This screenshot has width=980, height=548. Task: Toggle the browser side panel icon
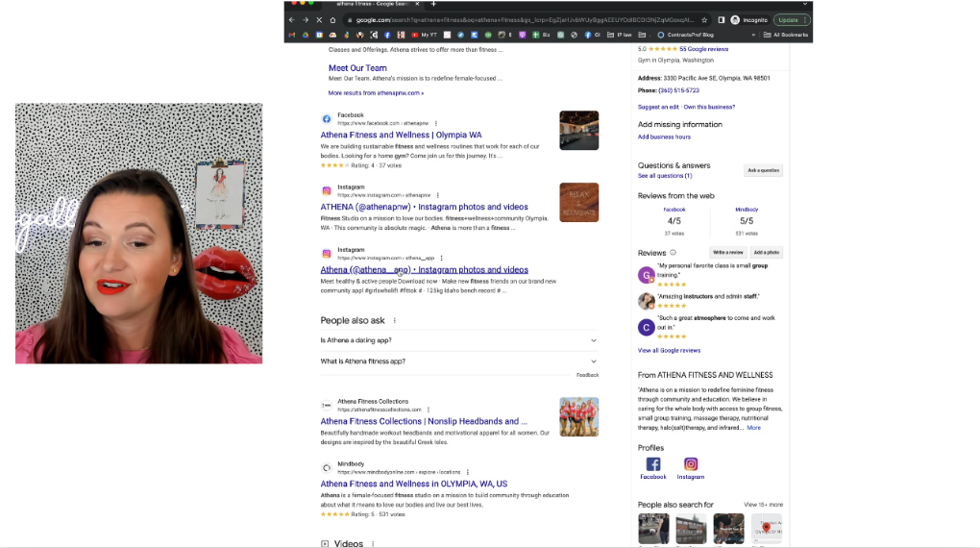point(721,19)
